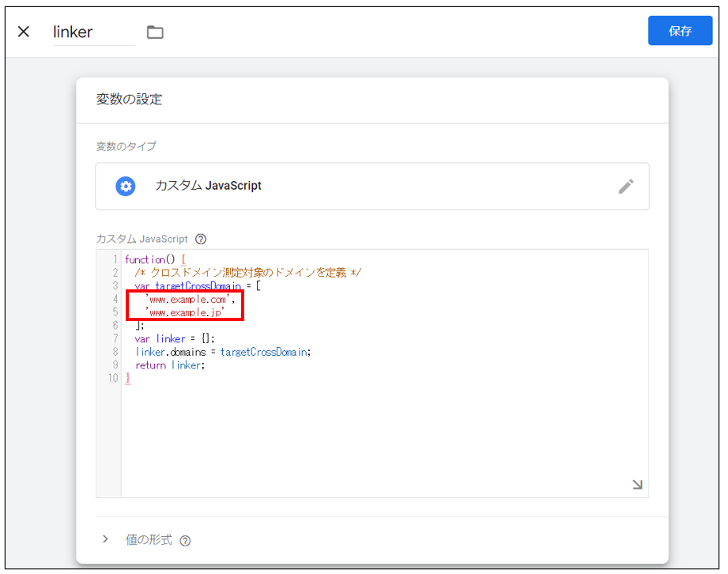Click the code editor resize arrow icon
Image resolution: width=728 pixels, height=574 pixels.
[637, 485]
